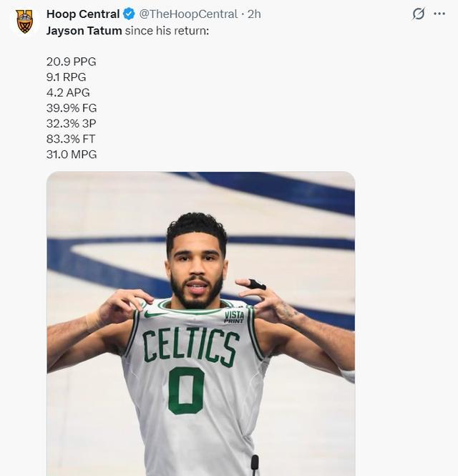
Task: Click the 31.0 MPG stat line
Action: [71, 154]
